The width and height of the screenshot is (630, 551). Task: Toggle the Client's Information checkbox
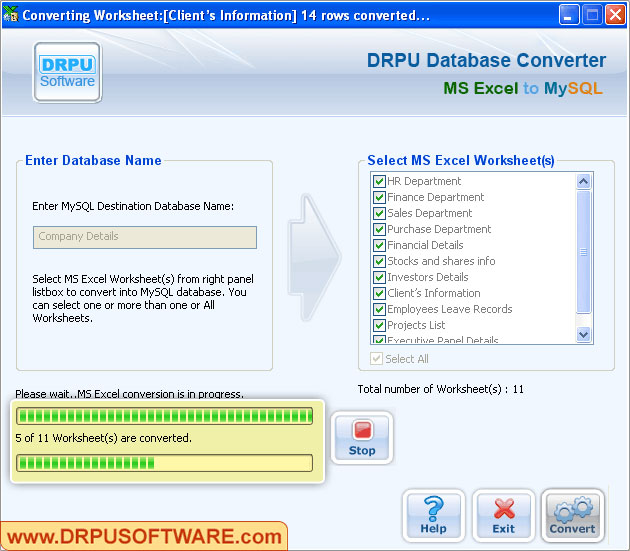[x=379, y=293]
